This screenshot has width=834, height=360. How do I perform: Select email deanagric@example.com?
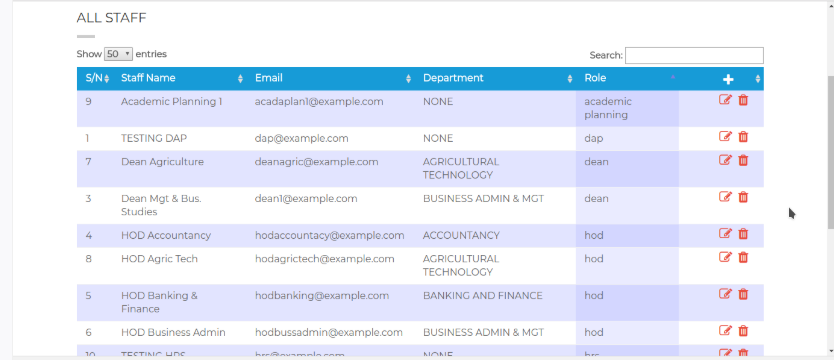[316, 162]
